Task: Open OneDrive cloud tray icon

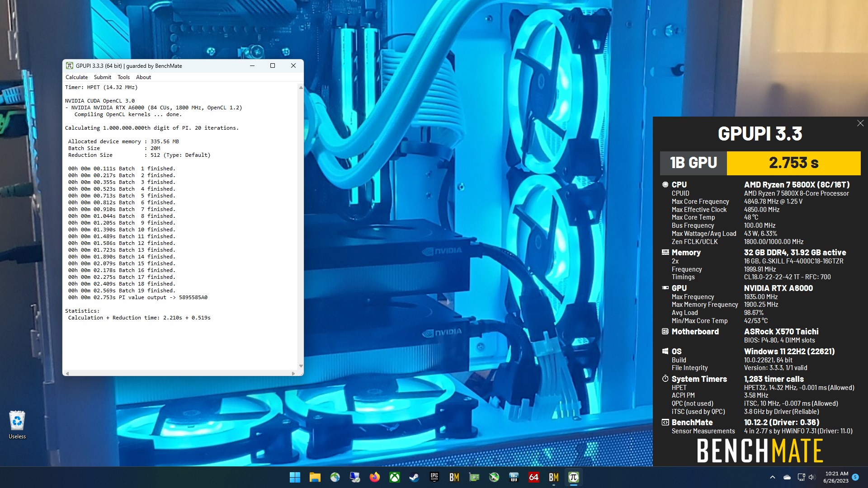Action: coord(787,477)
